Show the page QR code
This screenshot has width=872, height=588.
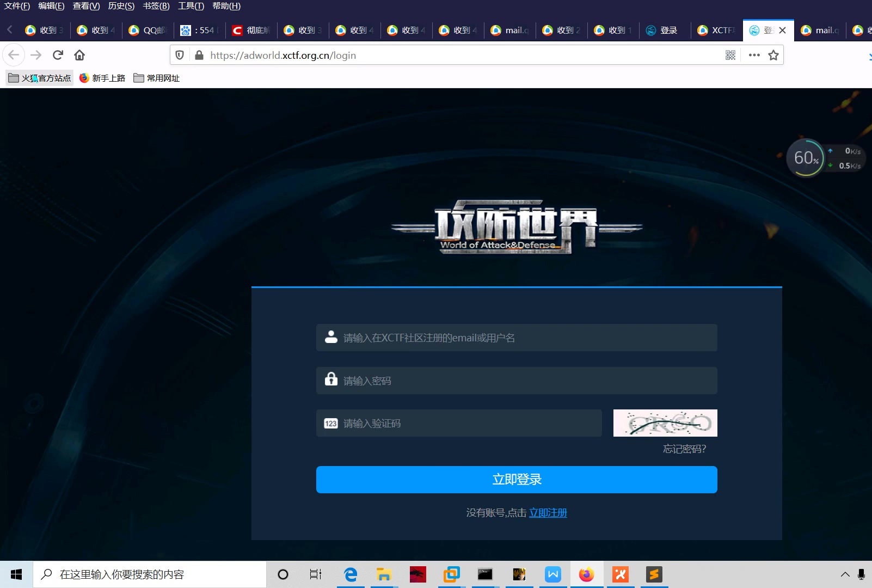point(730,55)
